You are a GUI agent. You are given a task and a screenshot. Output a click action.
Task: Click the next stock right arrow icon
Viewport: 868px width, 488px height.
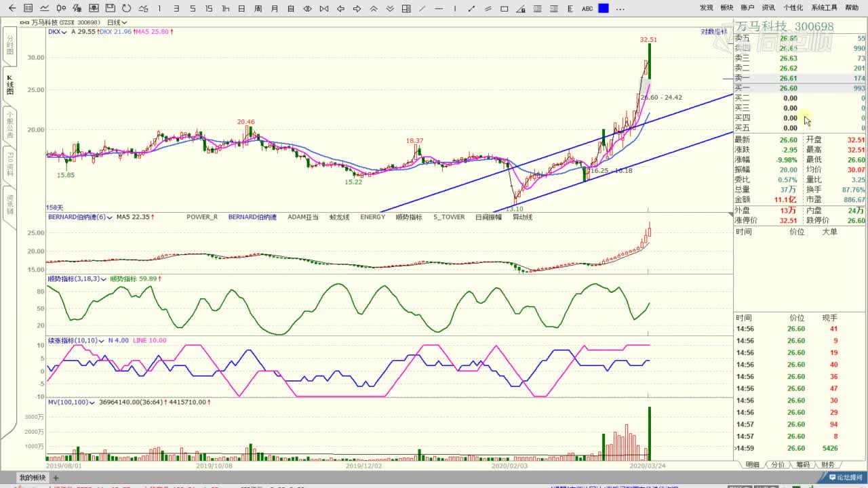(x=357, y=8)
